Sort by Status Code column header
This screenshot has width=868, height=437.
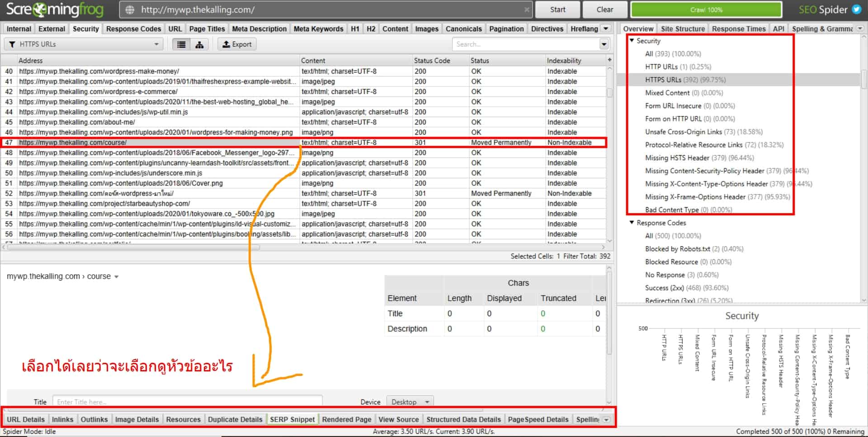click(x=440, y=60)
